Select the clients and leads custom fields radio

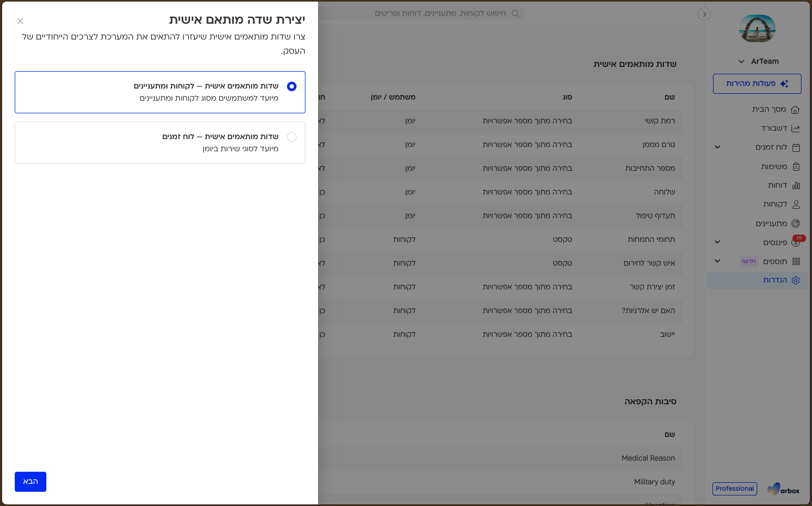coord(292,86)
